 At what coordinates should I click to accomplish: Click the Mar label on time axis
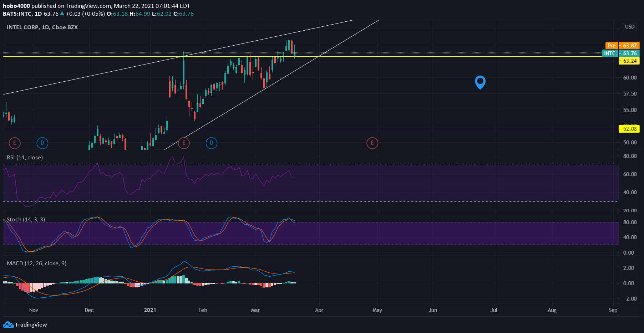coord(255,310)
